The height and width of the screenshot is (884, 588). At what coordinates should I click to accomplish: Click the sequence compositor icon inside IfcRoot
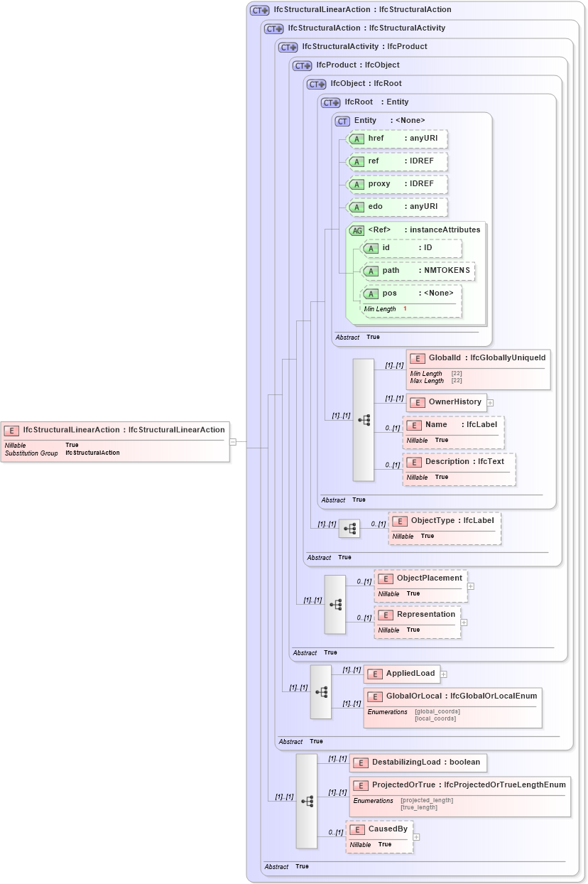pos(364,420)
